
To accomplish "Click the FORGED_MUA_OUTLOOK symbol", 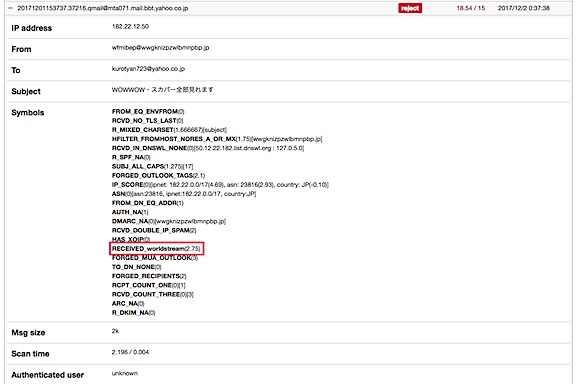I will pyautogui.click(x=155, y=258).
